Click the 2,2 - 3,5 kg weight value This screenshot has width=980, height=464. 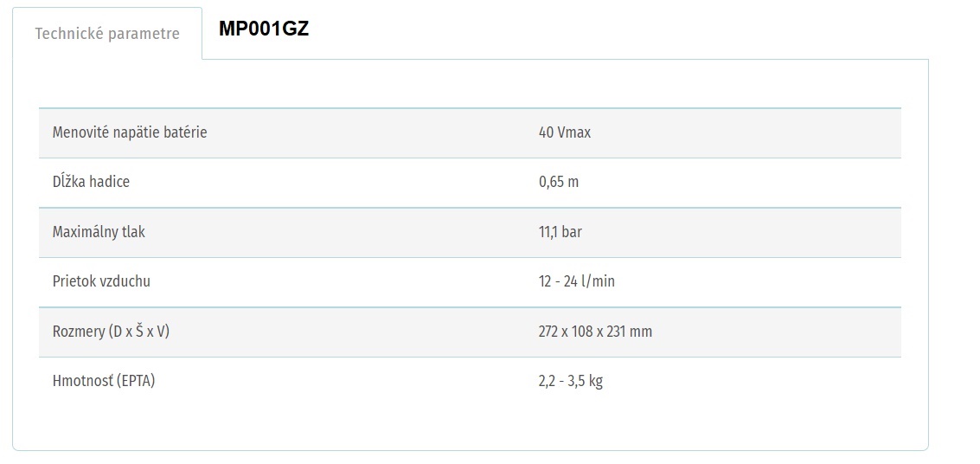click(x=571, y=381)
